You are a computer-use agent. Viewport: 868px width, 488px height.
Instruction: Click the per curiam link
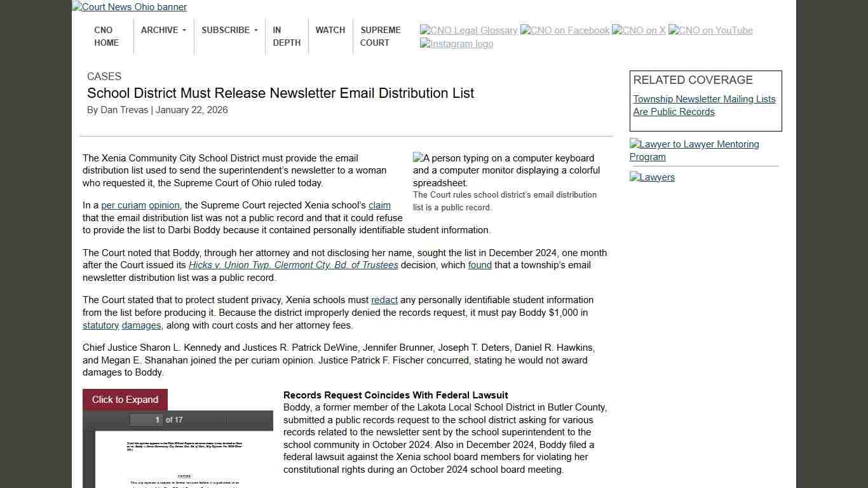click(124, 205)
